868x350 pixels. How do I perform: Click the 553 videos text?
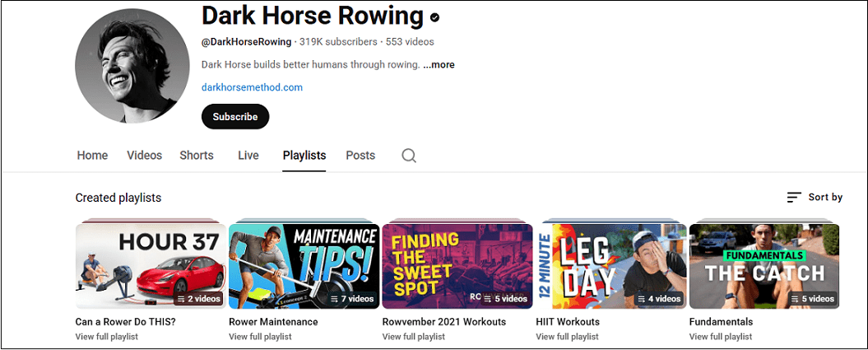click(x=410, y=41)
